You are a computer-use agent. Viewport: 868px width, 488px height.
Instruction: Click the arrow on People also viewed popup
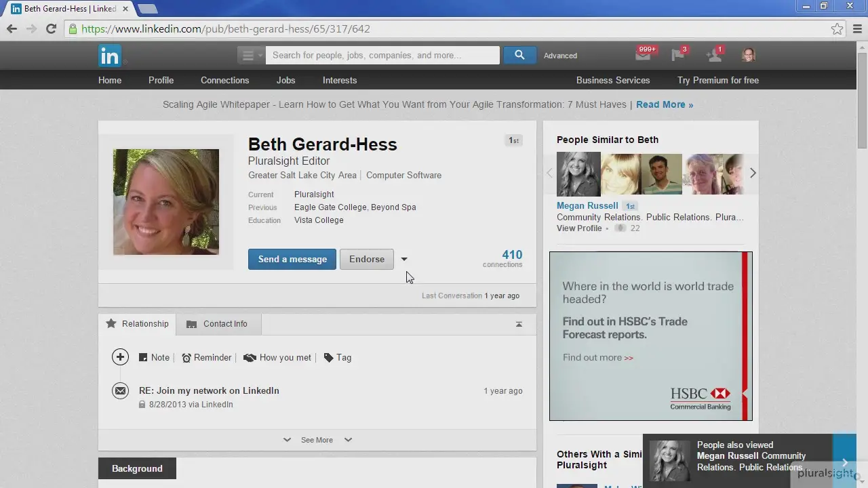(x=845, y=462)
